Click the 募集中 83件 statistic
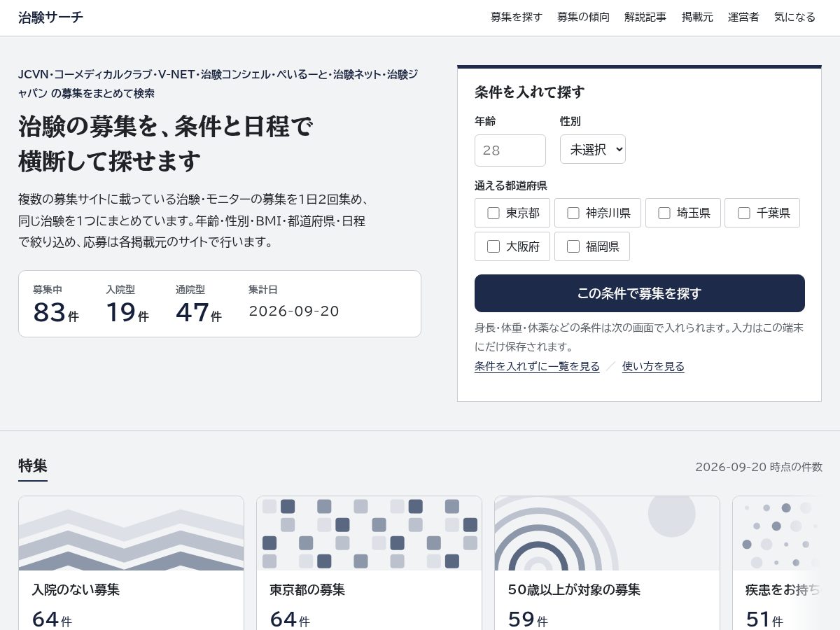Screen dimensions: 840x630 (x=56, y=304)
